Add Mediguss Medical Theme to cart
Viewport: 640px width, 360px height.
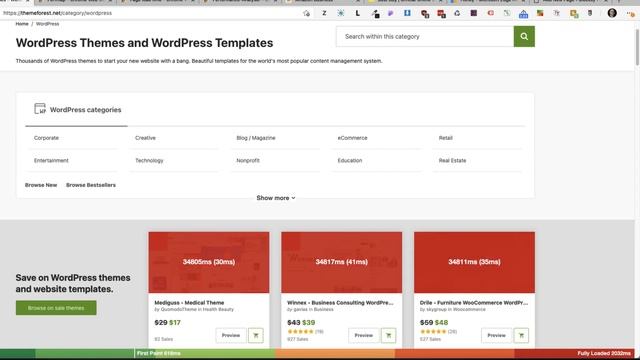tap(256, 336)
